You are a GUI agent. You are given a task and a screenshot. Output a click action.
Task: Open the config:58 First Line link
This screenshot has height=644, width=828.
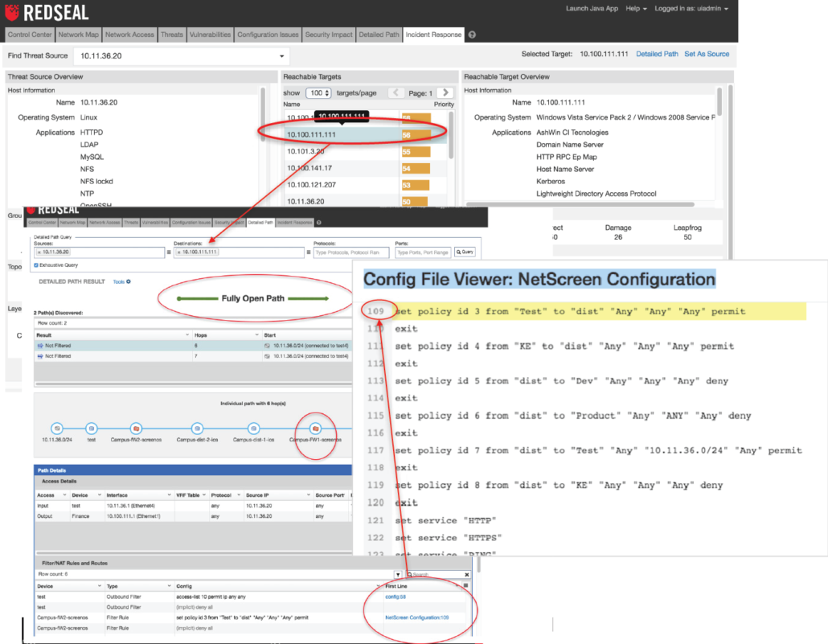396,597
